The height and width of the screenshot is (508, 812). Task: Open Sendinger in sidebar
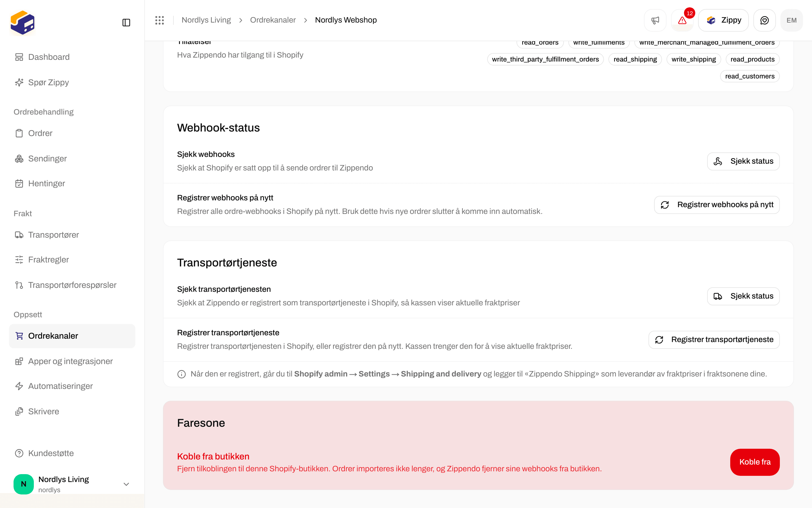point(72,159)
